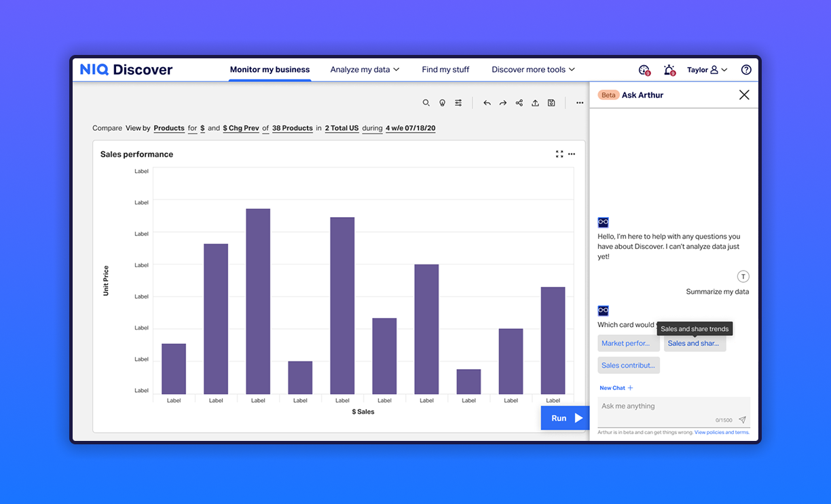
Task: Choose the Market perfor... suggestion chip
Action: coord(629,343)
